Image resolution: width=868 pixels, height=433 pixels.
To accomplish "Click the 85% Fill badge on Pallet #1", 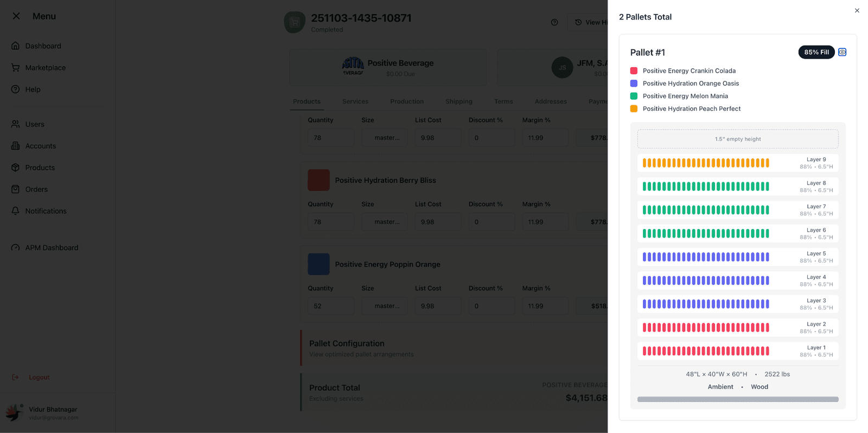I will 816,52.
